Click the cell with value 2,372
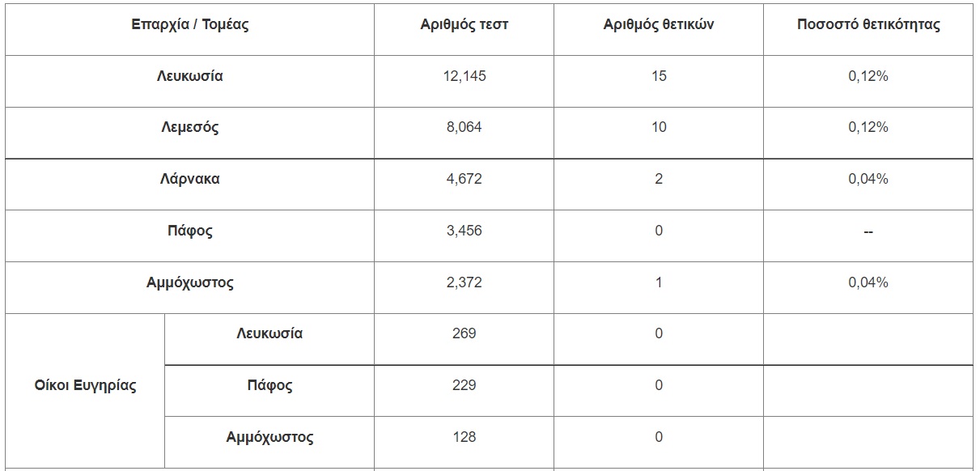 (465, 282)
